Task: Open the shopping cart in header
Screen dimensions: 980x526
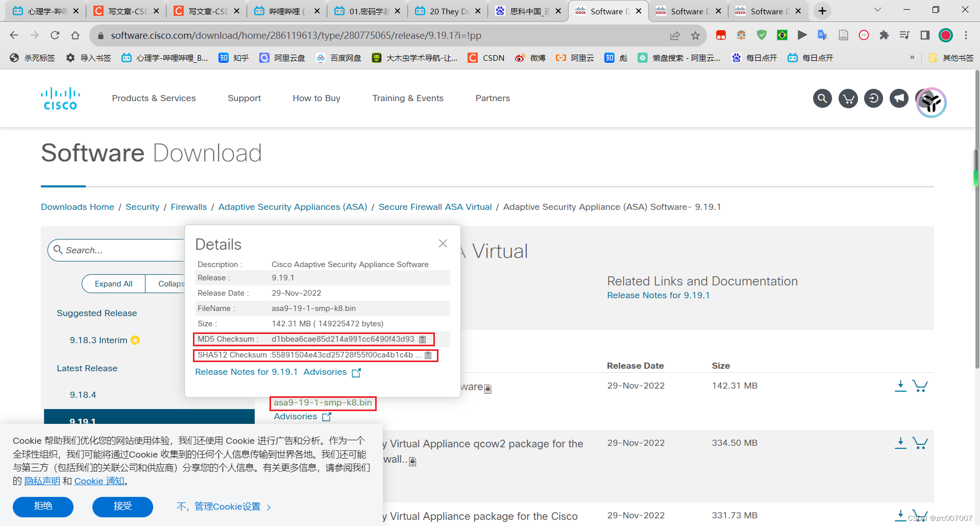Action: click(x=848, y=98)
